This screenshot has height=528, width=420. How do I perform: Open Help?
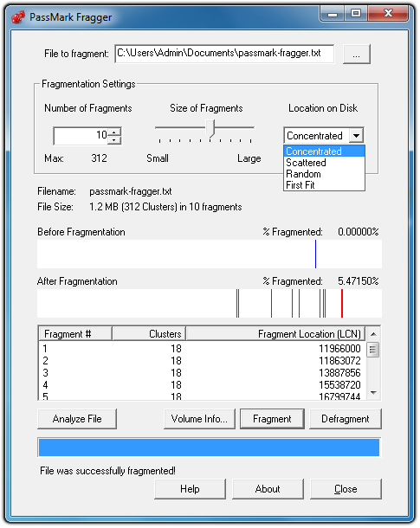[x=190, y=489]
